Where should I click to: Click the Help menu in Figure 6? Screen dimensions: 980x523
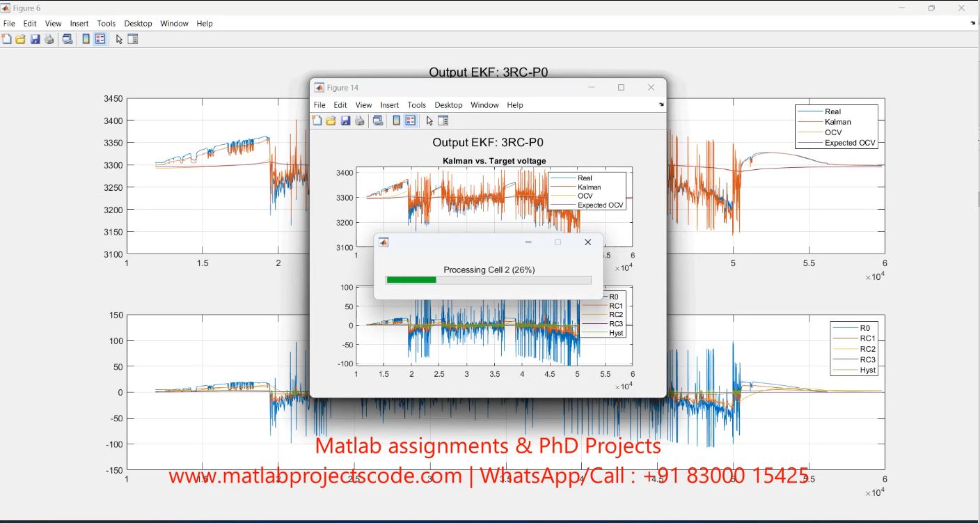[205, 24]
